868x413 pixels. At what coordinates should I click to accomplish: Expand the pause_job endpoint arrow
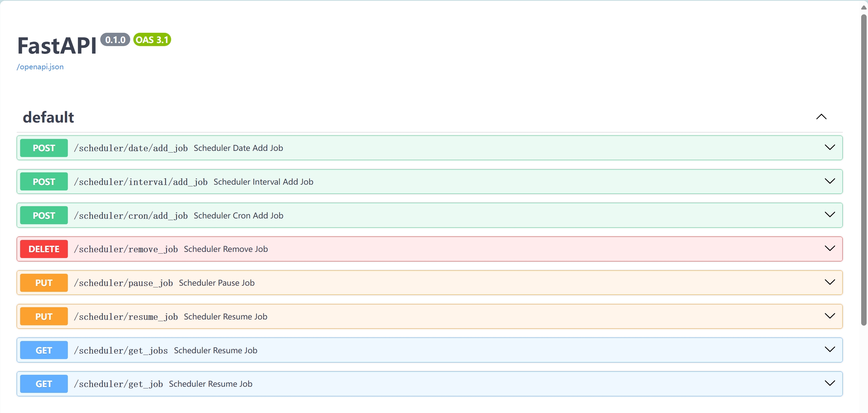[829, 282]
